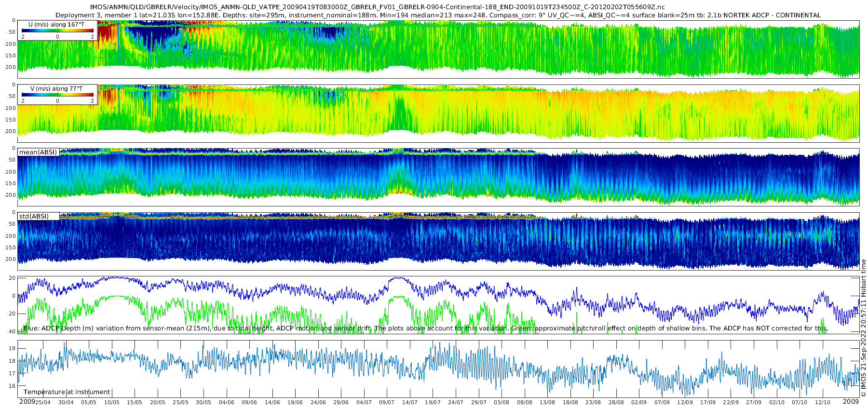Click the vertical IMOS copyright timestamp text
This screenshot has width=868, height=410.
863,328
